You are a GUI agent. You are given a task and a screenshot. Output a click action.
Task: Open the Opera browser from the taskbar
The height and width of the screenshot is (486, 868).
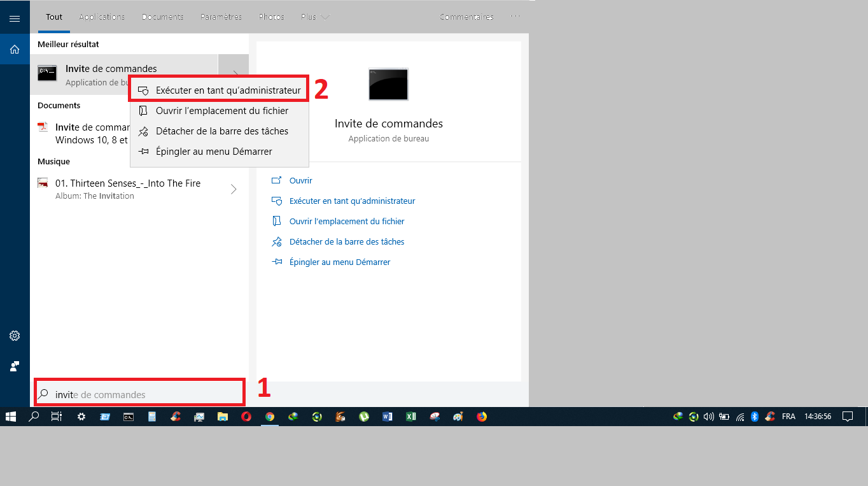pyautogui.click(x=246, y=417)
